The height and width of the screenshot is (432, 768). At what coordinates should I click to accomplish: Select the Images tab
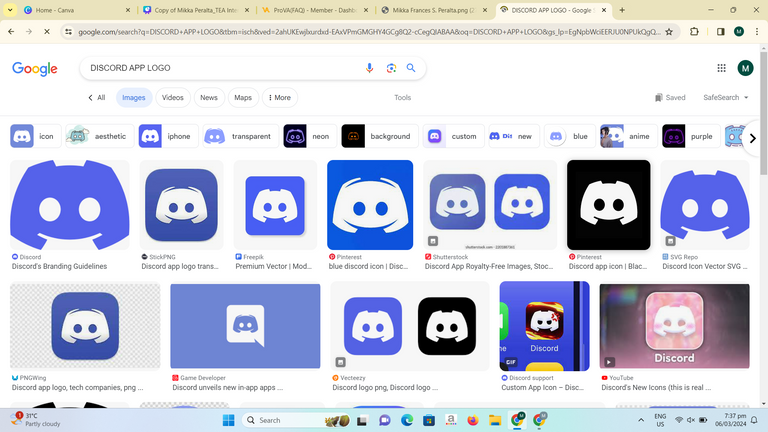[x=134, y=97]
